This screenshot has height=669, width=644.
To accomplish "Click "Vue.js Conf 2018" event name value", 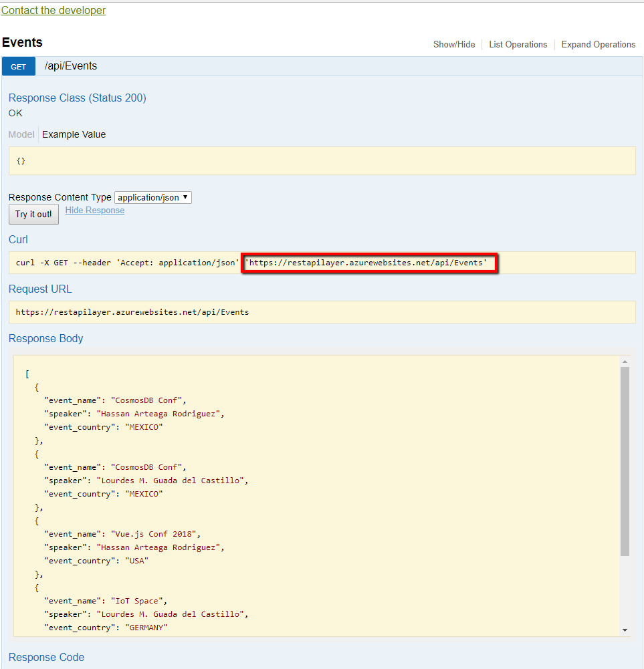I will pyautogui.click(x=153, y=534).
